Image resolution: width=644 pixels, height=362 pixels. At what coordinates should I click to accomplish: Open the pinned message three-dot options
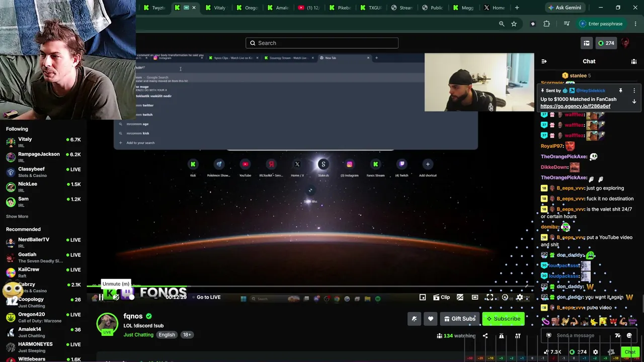tap(634, 90)
